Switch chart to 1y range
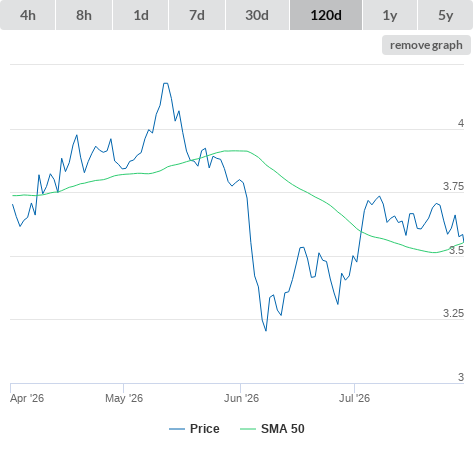Image resolution: width=474 pixels, height=455 pixels. click(x=390, y=15)
